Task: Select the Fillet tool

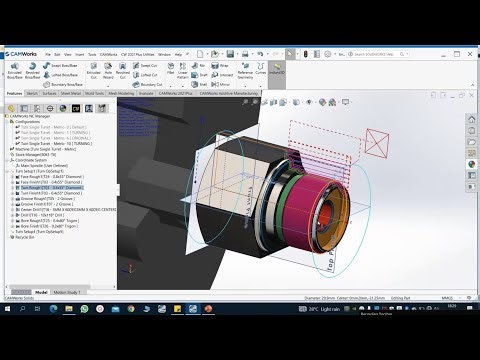Action: tap(171, 68)
